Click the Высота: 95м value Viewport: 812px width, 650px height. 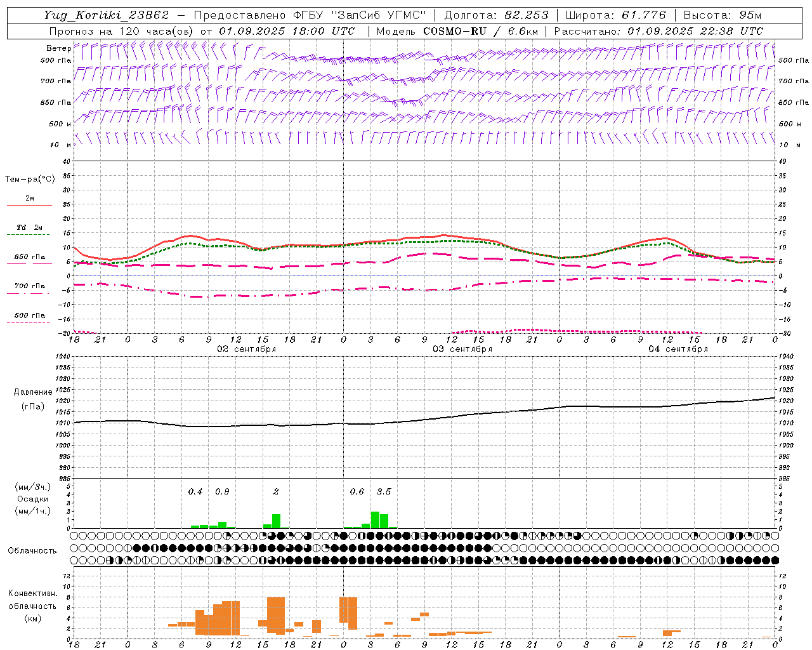point(723,15)
